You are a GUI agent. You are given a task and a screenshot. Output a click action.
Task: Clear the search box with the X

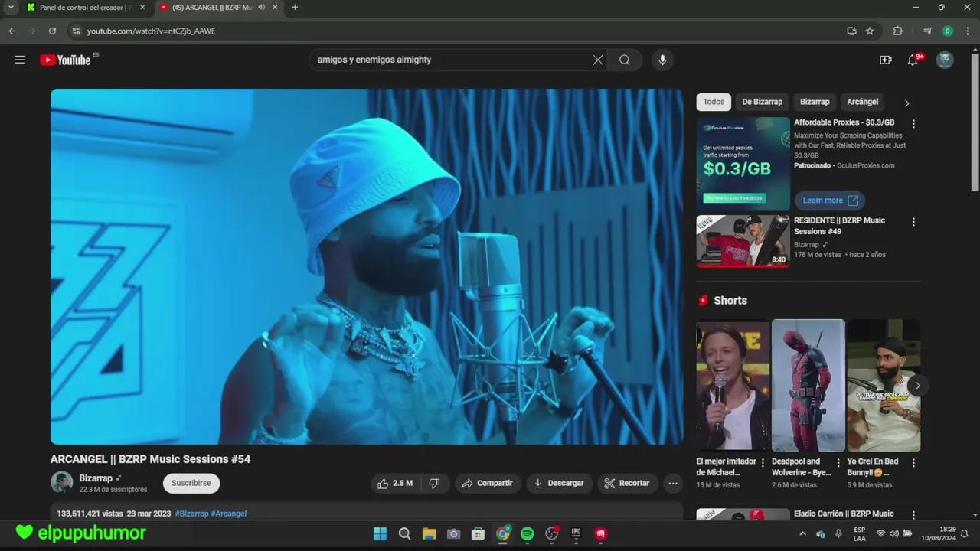pos(598,60)
